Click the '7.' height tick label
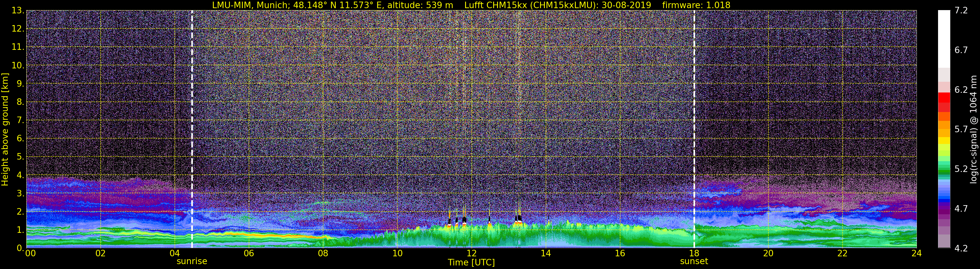The height and width of the screenshot is (269, 980). point(20,120)
